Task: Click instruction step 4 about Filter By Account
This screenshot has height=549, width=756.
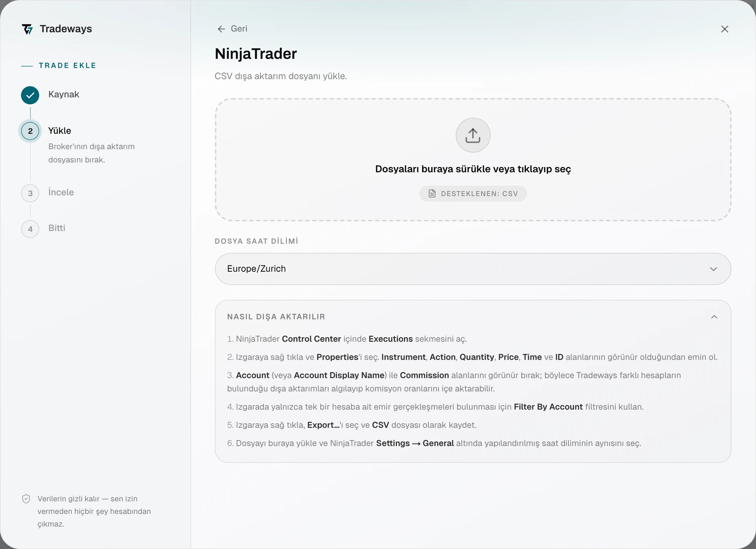Action: (x=435, y=407)
